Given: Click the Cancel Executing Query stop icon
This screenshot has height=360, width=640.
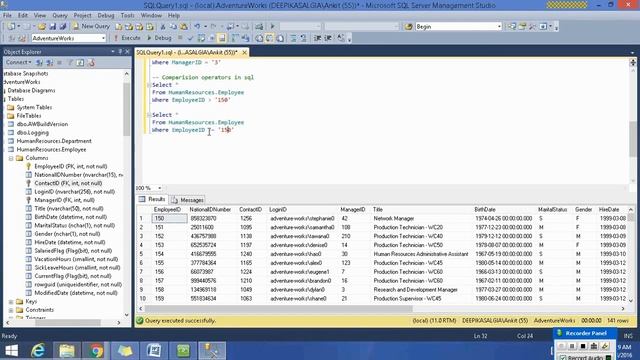Looking at the screenshot, I should click(x=180, y=38).
